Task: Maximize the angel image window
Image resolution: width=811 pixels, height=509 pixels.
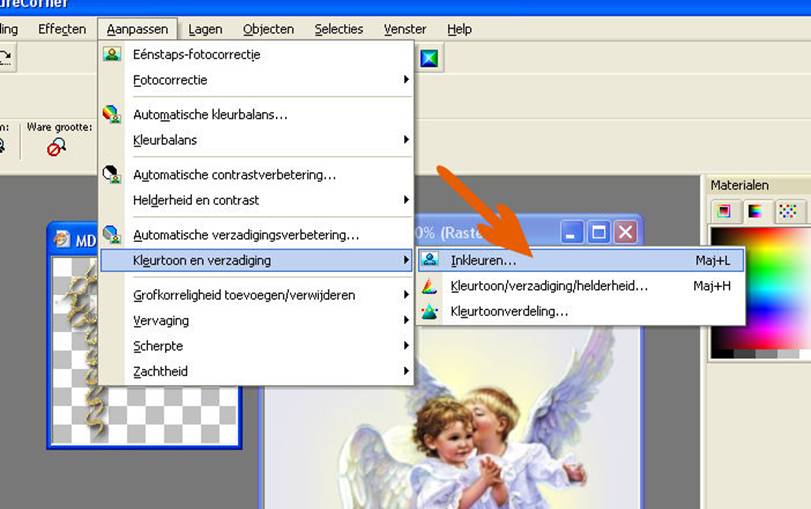Action: [598, 232]
